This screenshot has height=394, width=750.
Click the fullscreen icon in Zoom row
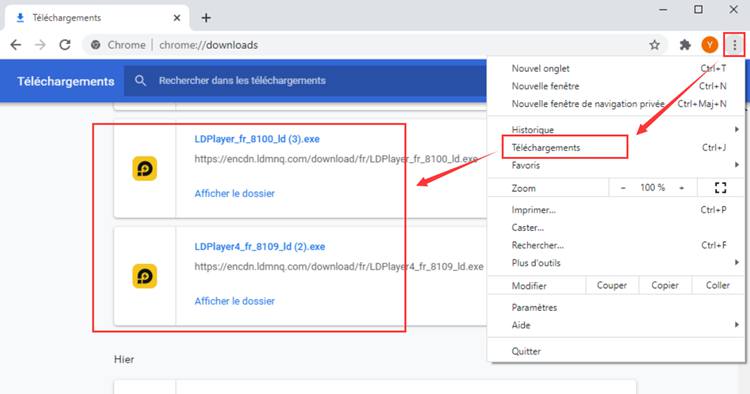pyautogui.click(x=720, y=188)
